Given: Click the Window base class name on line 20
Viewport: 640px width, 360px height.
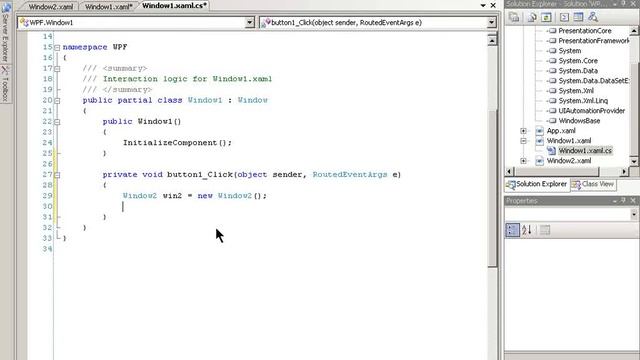Looking at the screenshot, I should (x=253, y=100).
